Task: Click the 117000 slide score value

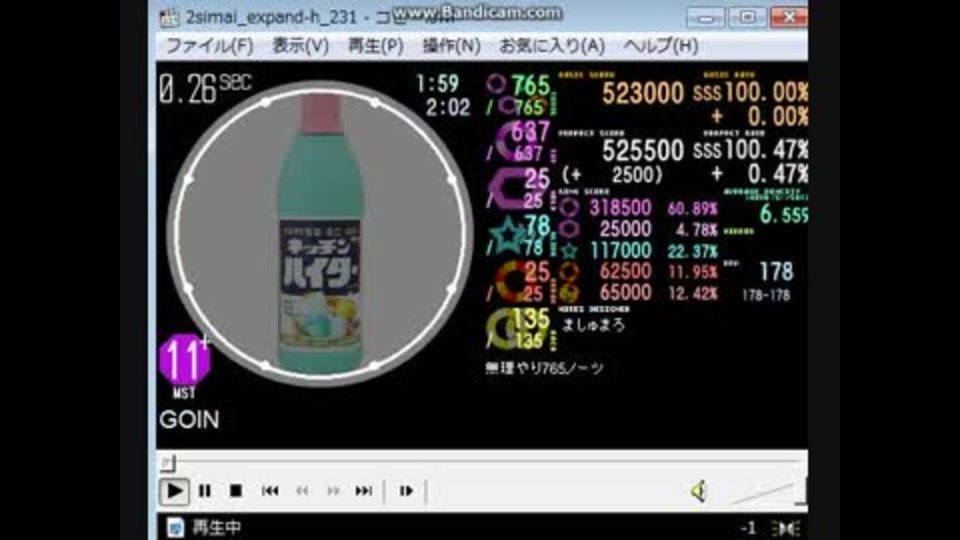Action: click(620, 250)
